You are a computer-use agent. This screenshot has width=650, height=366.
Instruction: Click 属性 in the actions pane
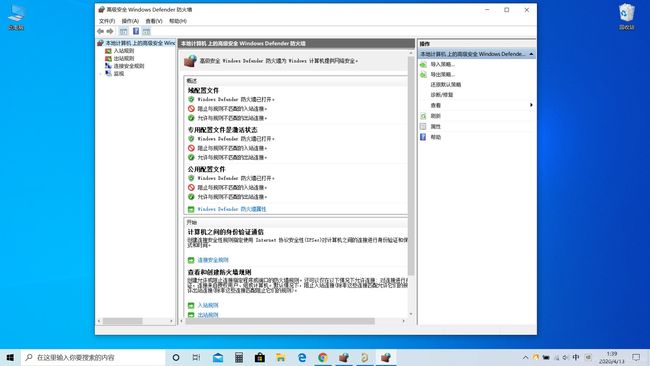tap(435, 126)
